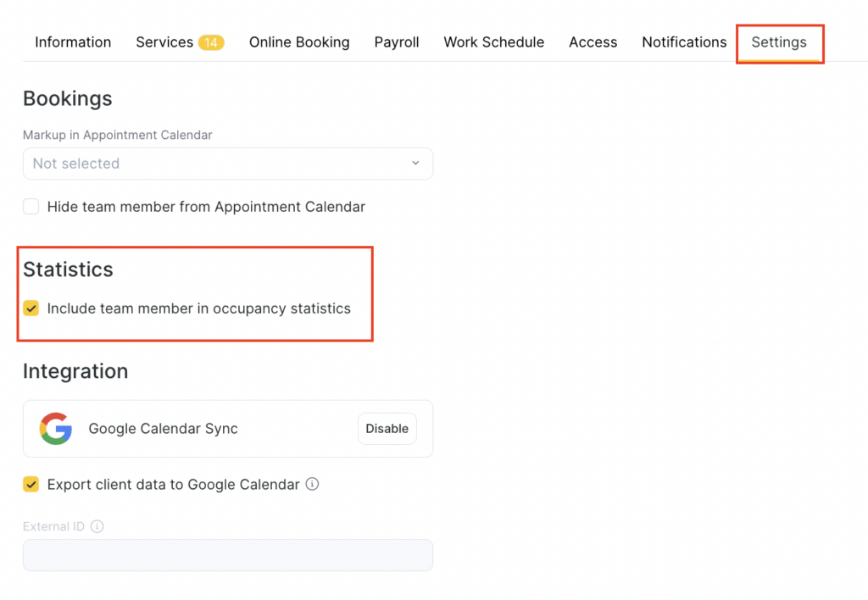The image size is (868, 600).
Task: Open the Work Schedule tab
Action: tap(494, 42)
